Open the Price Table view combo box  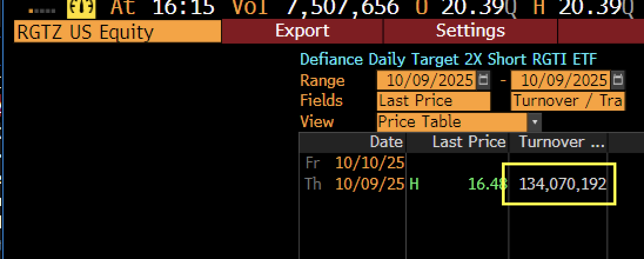coord(452,122)
